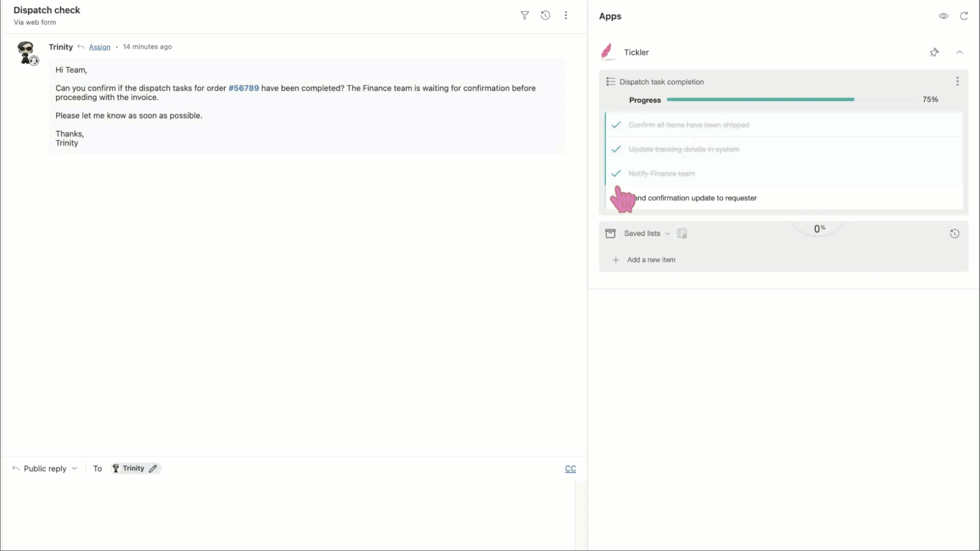Open order #56789 link
Viewport: 980px width, 551px height.
click(x=244, y=88)
